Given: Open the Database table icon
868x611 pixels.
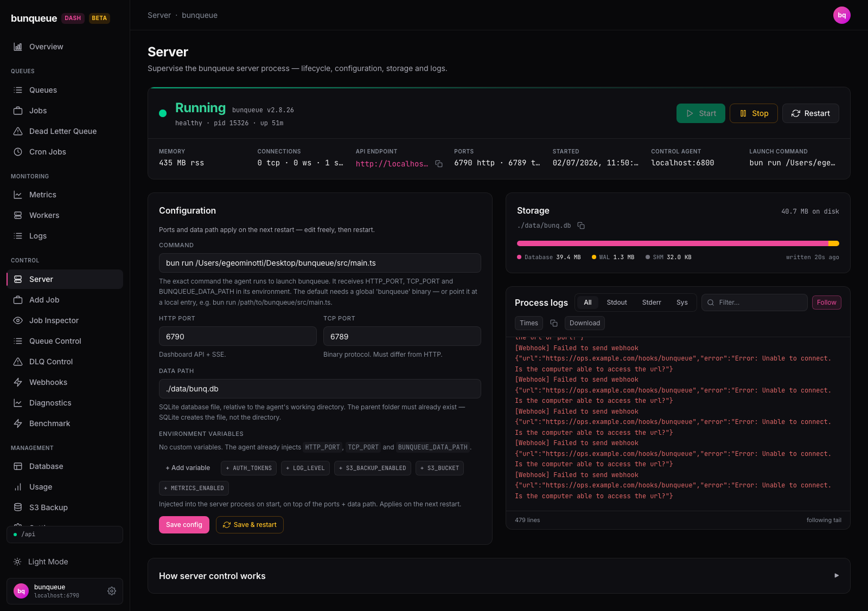Looking at the screenshot, I should 18,466.
